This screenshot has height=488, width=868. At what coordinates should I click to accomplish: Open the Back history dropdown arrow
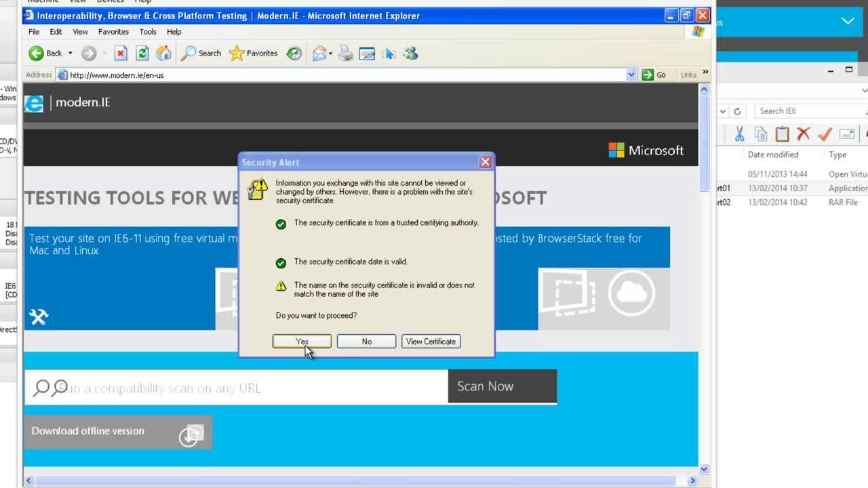70,53
